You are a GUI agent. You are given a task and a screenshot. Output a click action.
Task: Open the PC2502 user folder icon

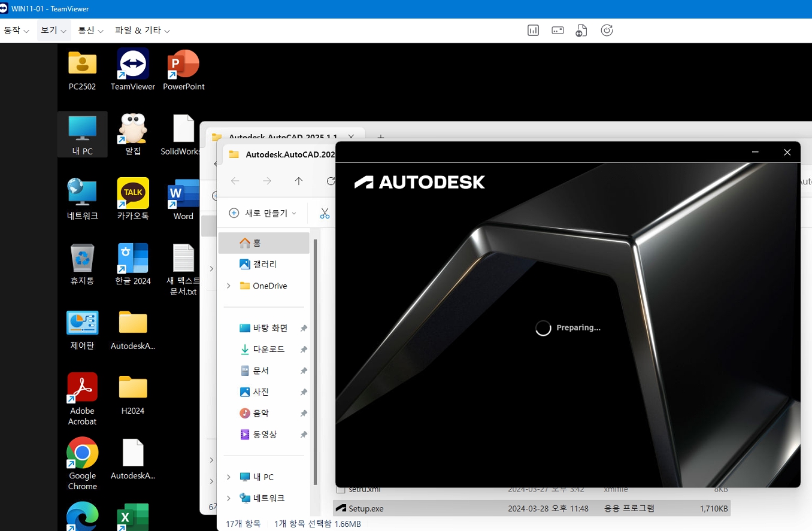[82, 69]
